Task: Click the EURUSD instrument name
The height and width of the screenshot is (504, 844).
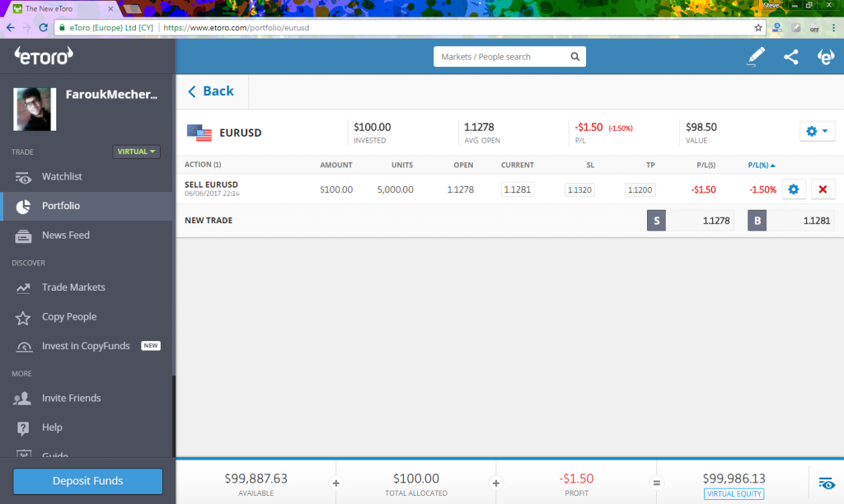Action: point(241,133)
